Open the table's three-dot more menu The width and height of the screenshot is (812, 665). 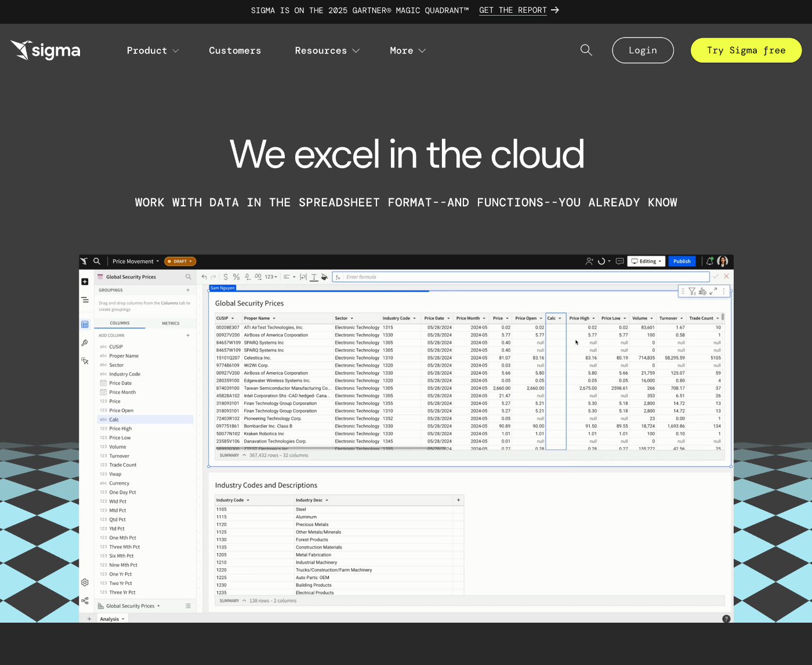click(724, 291)
